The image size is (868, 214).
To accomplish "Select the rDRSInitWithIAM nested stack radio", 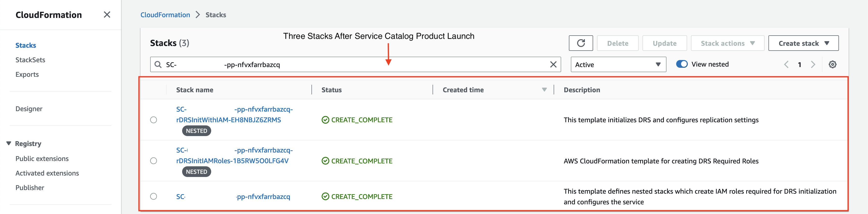I will pos(154,120).
